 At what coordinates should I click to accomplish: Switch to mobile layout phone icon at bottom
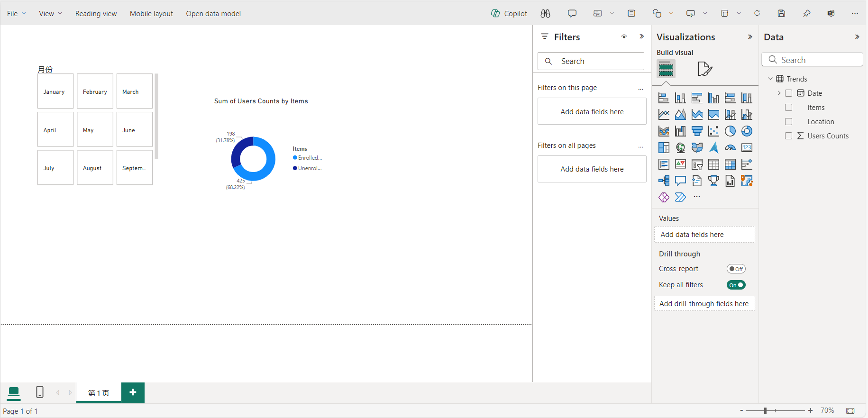point(40,392)
